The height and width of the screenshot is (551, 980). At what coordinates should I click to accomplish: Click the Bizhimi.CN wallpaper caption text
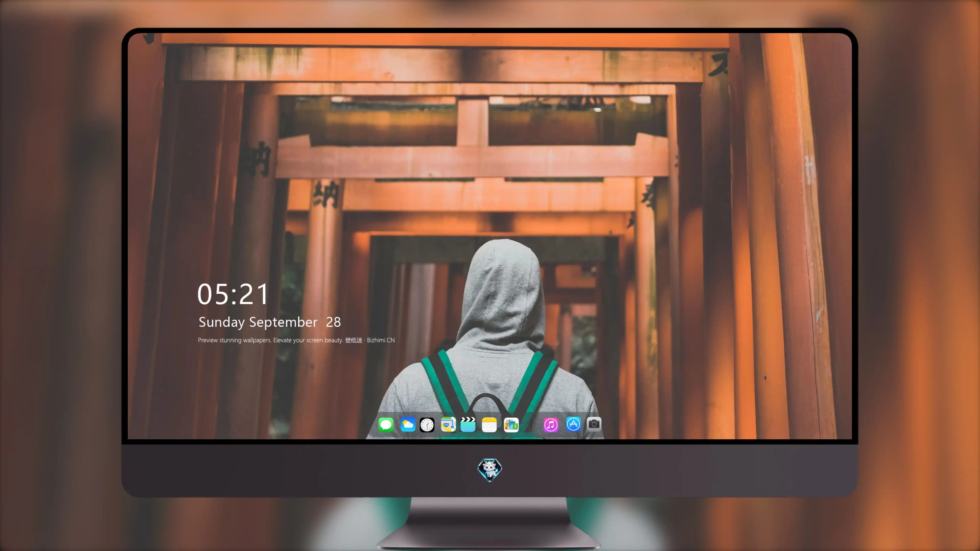[x=296, y=340]
